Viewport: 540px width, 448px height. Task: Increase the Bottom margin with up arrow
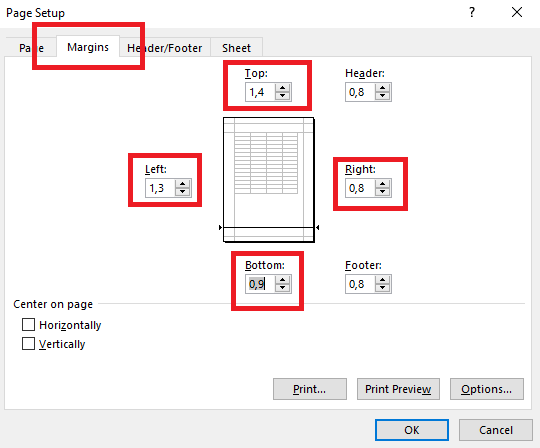[283, 280]
